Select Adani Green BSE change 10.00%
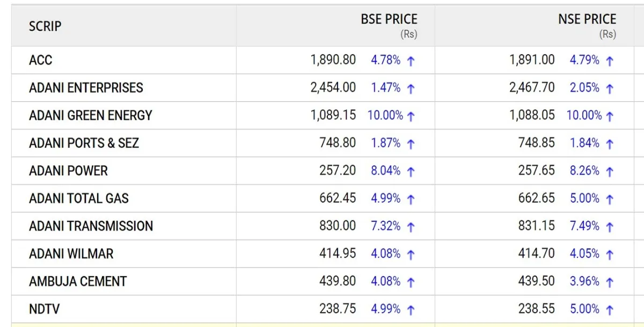Screen dimensions: 644x327 (x=385, y=115)
